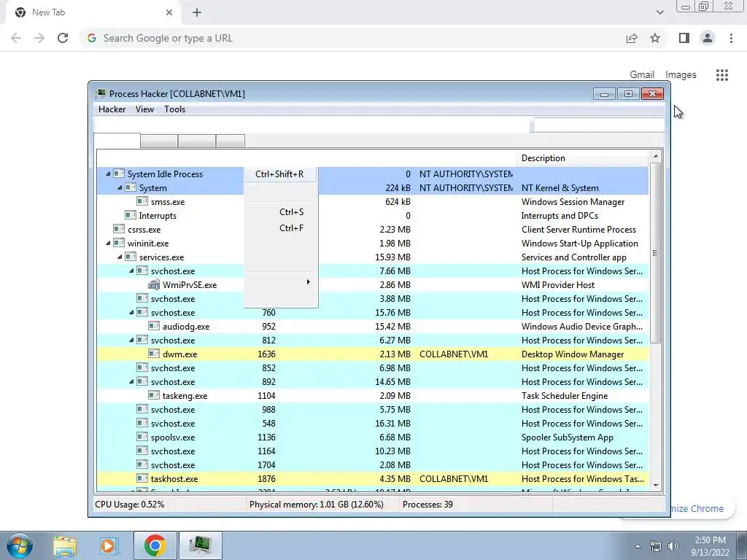Click the taskeng.exe process icon

pos(153,395)
